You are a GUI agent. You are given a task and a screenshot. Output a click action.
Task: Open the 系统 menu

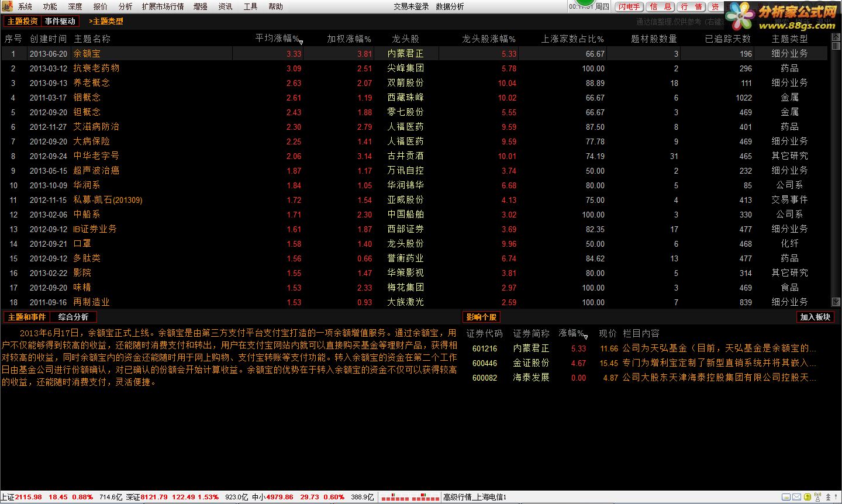25,6
